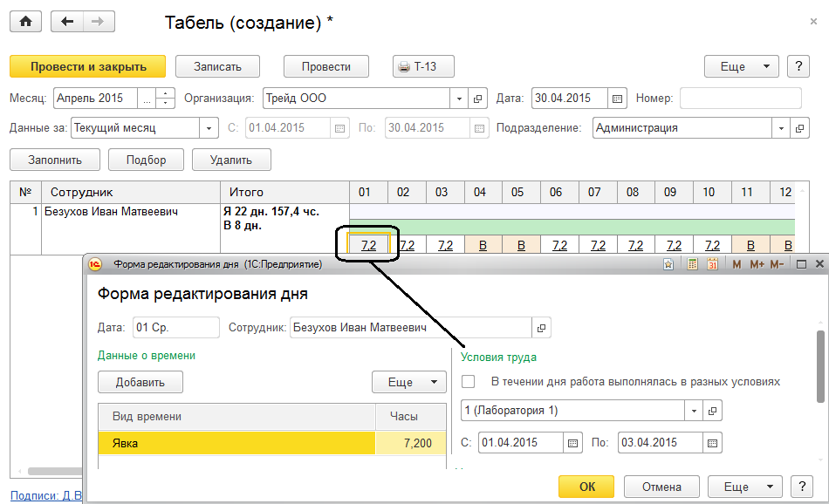Open the calendar icon in dialog title bar
Image resolution: width=829 pixels, height=504 pixels.
click(x=712, y=264)
